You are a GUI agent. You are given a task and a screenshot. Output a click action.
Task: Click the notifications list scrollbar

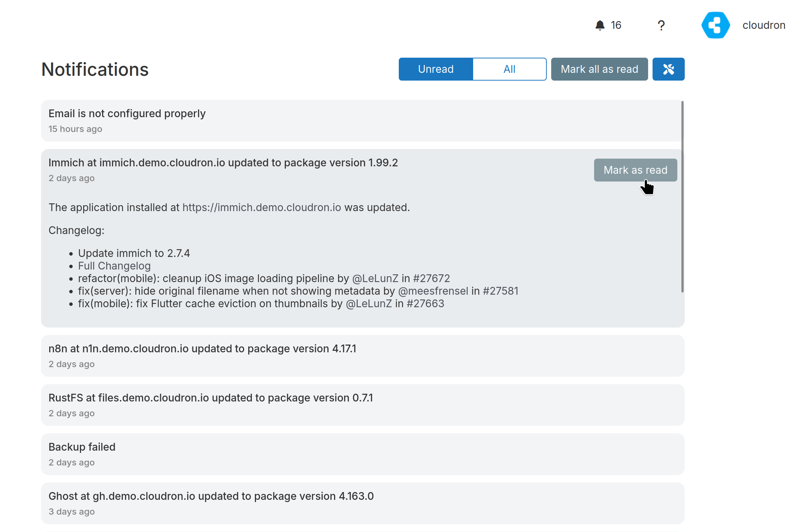(x=682, y=196)
